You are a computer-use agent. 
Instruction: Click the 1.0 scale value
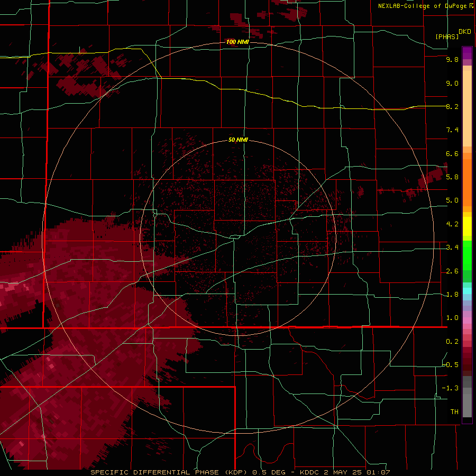[452, 318]
